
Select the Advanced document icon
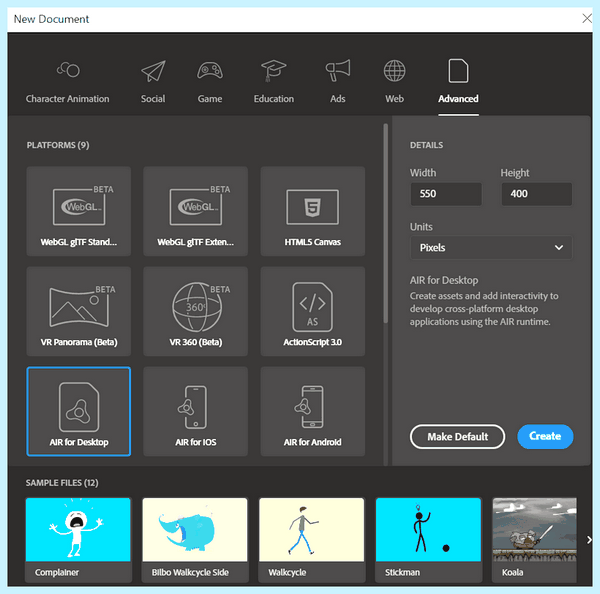pos(458,70)
